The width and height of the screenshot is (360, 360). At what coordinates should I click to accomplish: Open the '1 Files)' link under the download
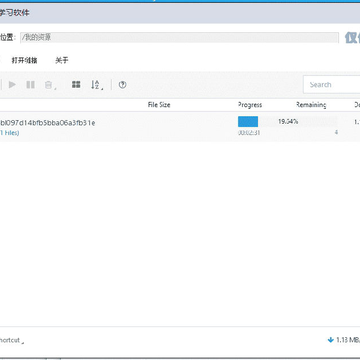click(9, 133)
